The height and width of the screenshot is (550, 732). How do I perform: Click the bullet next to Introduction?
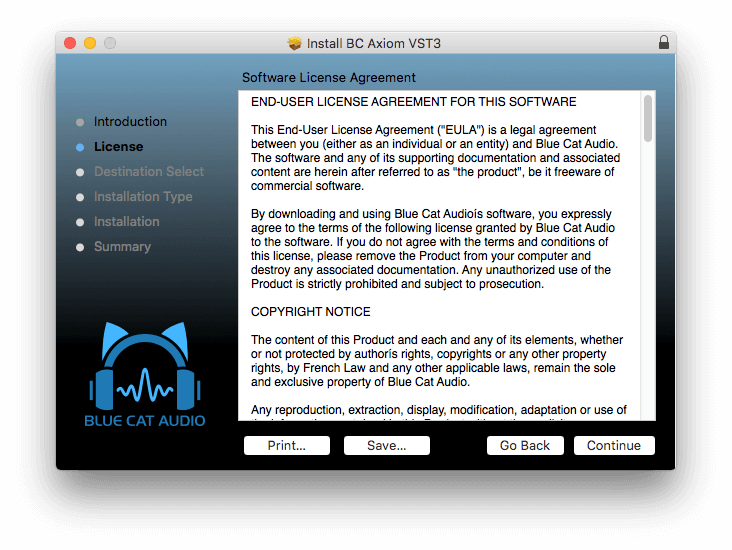80,122
